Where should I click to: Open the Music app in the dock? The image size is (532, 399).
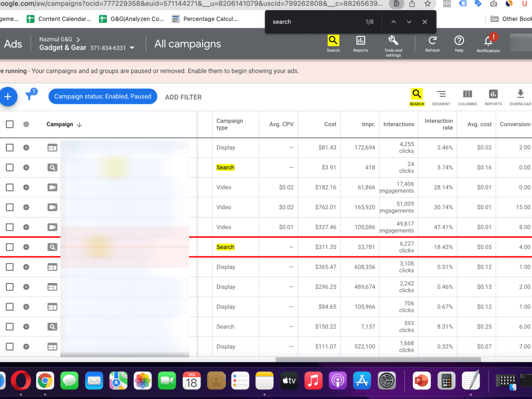[x=313, y=381]
